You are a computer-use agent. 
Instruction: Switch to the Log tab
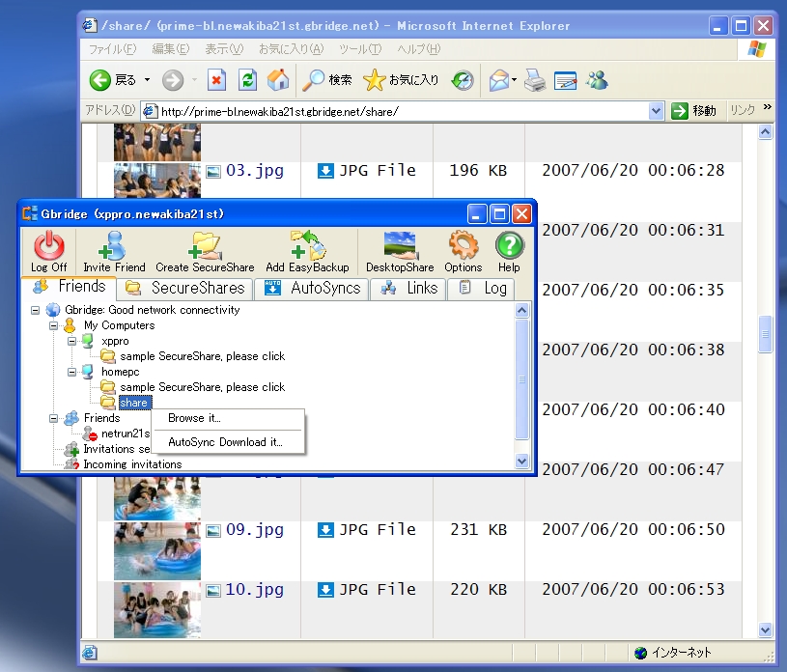(x=481, y=288)
